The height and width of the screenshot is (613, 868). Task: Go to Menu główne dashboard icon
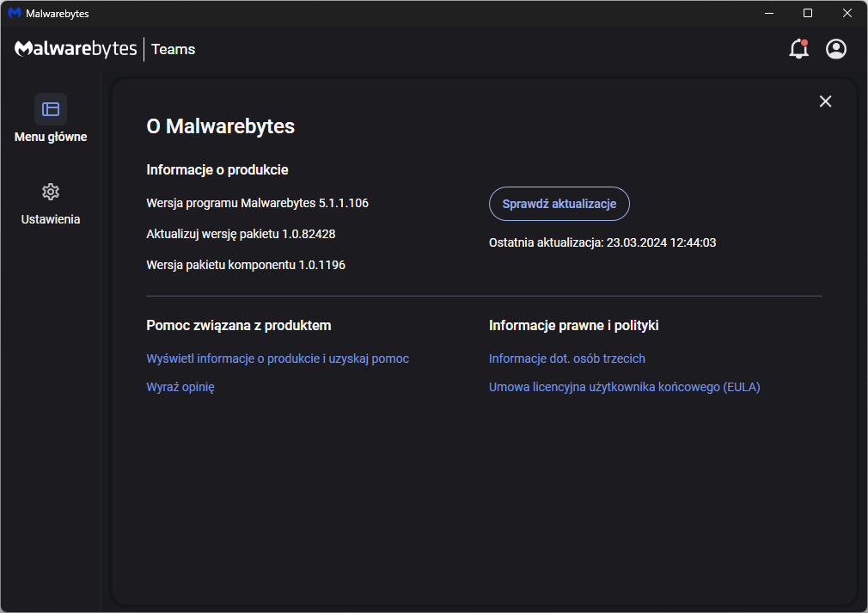coord(51,109)
